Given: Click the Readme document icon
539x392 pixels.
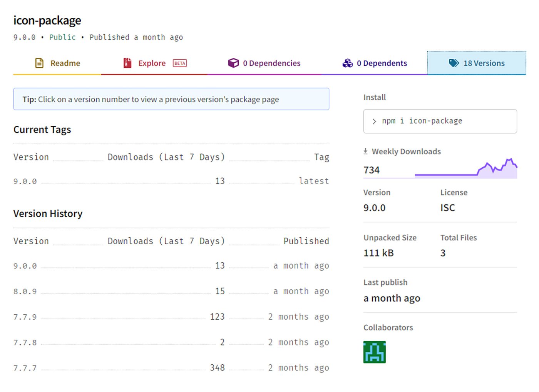Looking at the screenshot, I should click(x=39, y=63).
